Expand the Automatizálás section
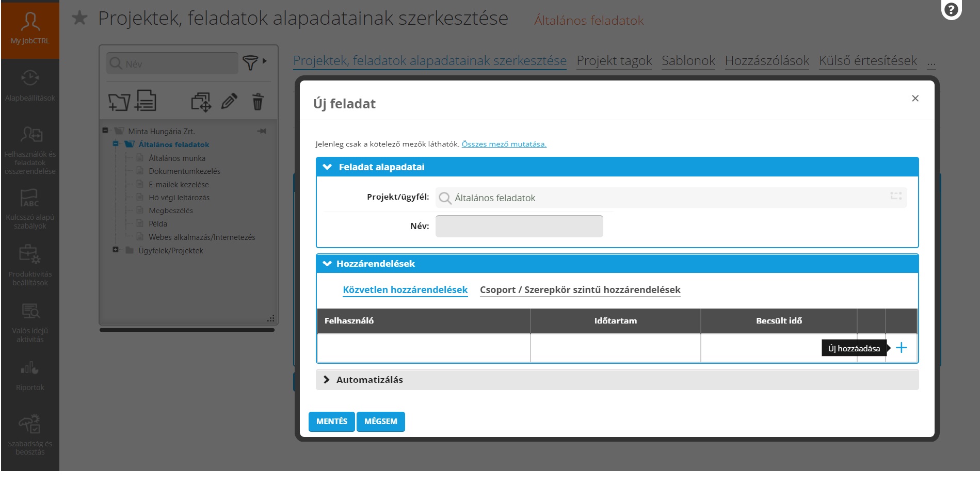 pyautogui.click(x=327, y=380)
